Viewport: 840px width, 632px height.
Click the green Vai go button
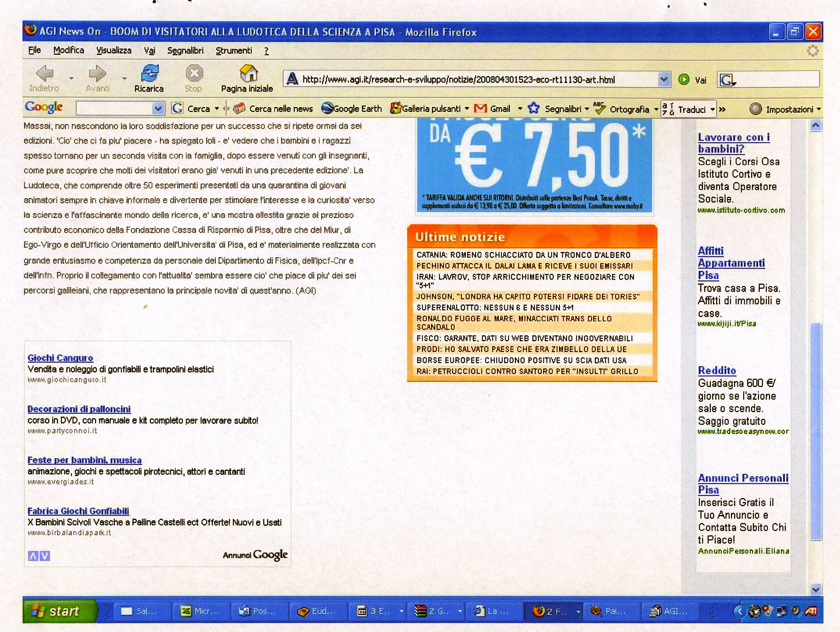[x=684, y=79]
